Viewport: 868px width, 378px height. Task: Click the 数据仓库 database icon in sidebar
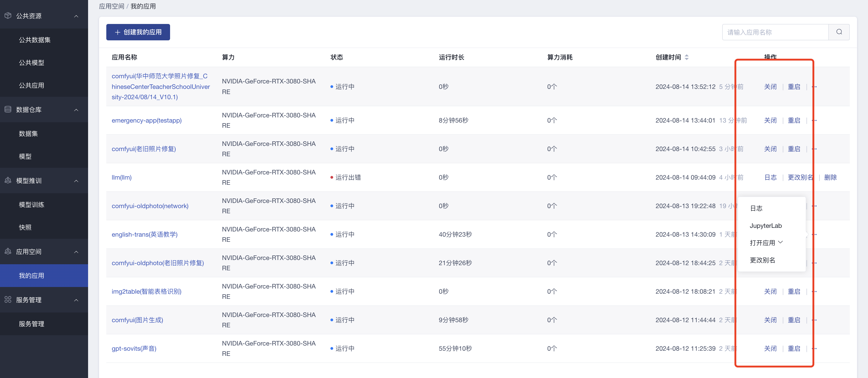[8, 110]
